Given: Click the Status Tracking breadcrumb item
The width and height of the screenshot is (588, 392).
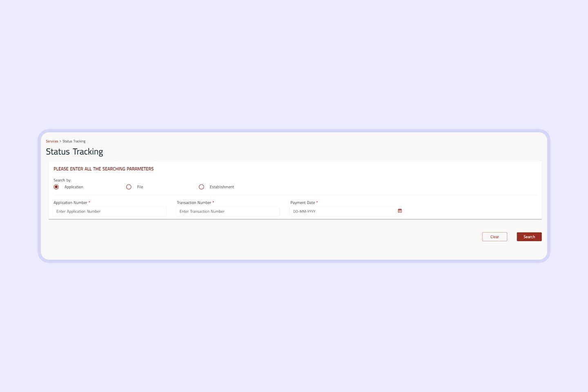Looking at the screenshot, I should 74,141.
